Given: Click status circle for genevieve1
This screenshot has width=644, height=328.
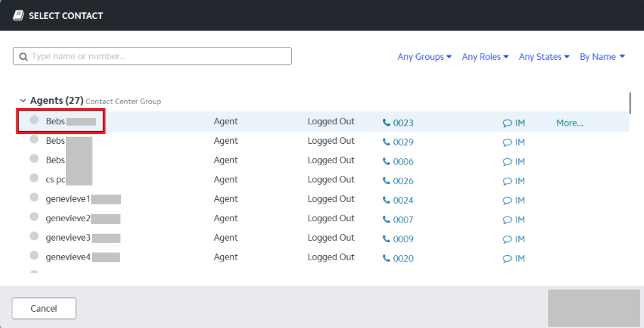Looking at the screenshot, I should [34, 197].
